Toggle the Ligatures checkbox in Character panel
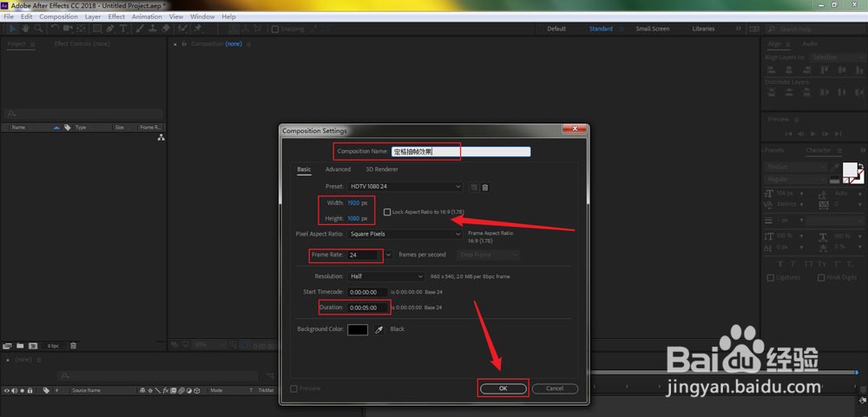868x417 pixels. point(771,278)
